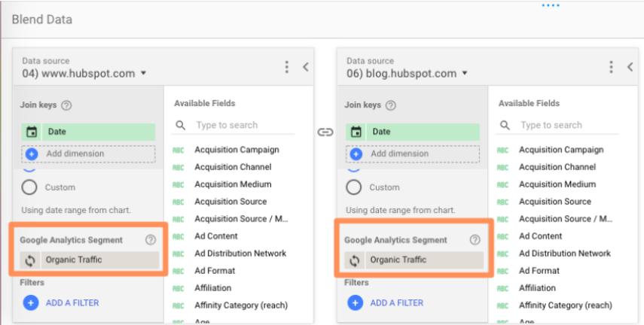Add dimension in blog.hubspot.com join keys

[x=412, y=154]
